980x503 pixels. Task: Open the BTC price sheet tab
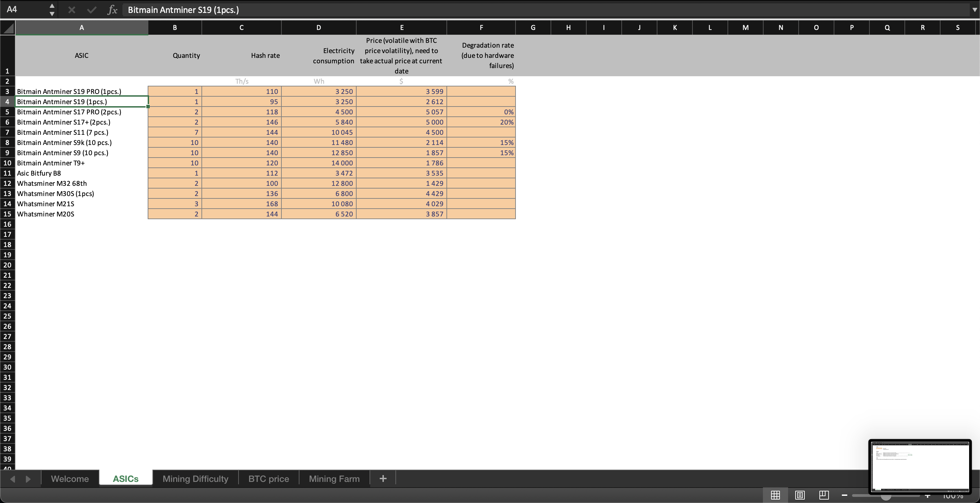[268, 478]
